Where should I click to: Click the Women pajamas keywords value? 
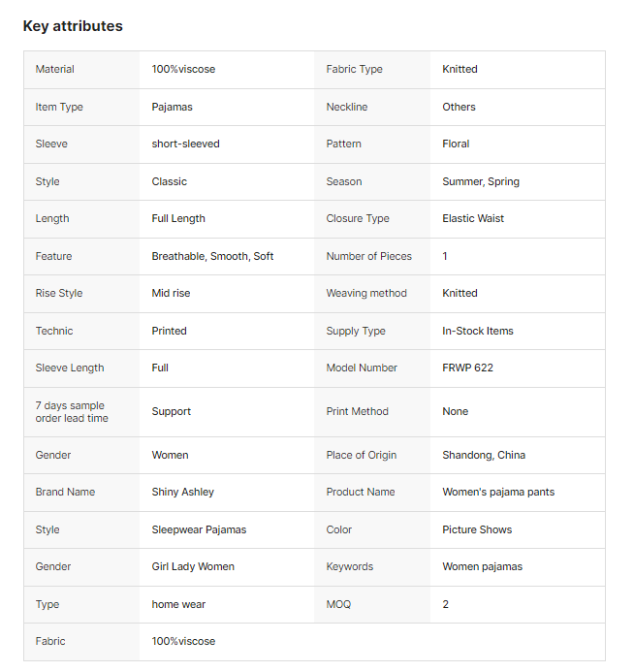point(482,566)
